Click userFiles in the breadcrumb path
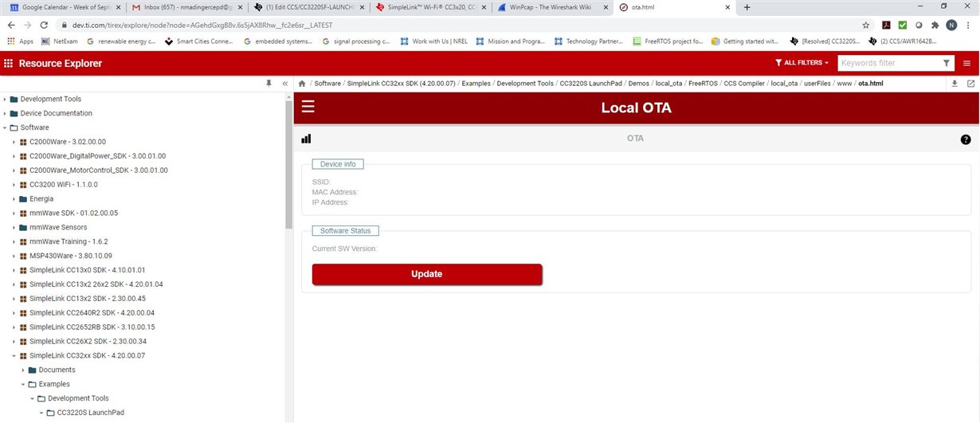 click(x=816, y=83)
